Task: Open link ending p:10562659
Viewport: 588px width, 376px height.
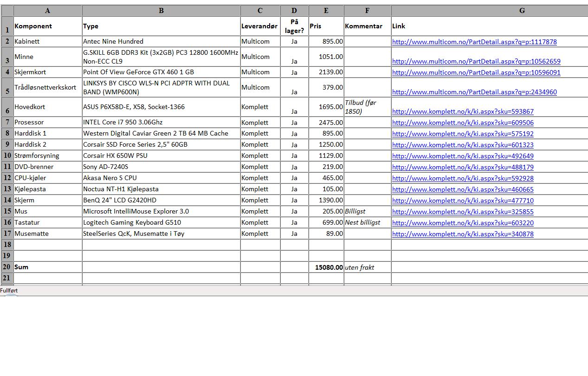Action: point(476,61)
